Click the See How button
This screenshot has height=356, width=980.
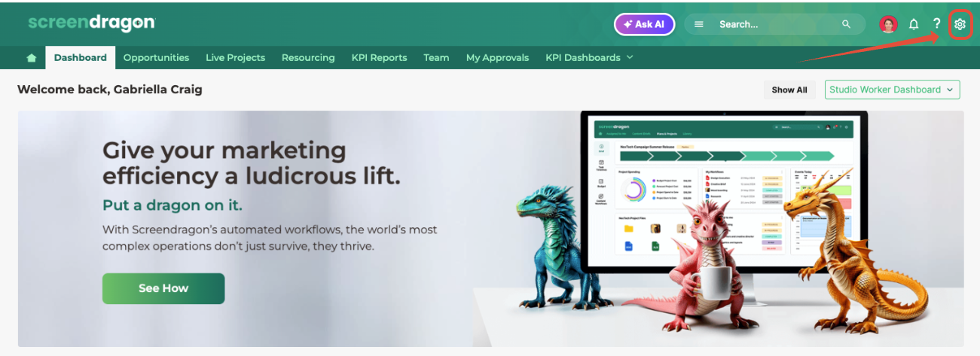click(163, 288)
